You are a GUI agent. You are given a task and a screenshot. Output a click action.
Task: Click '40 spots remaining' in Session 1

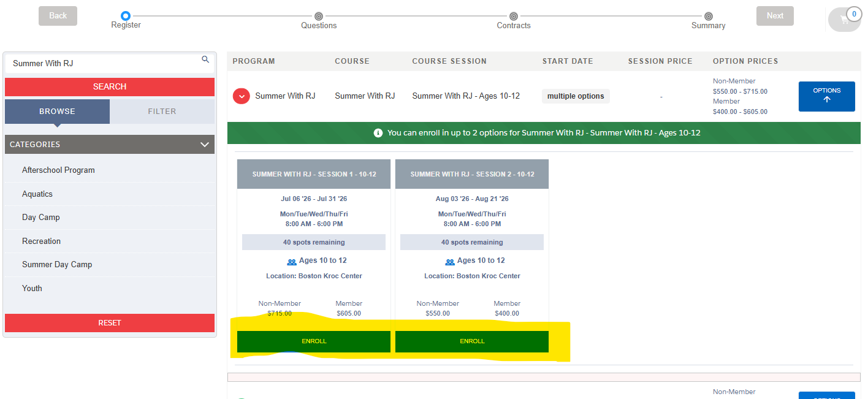tap(314, 242)
